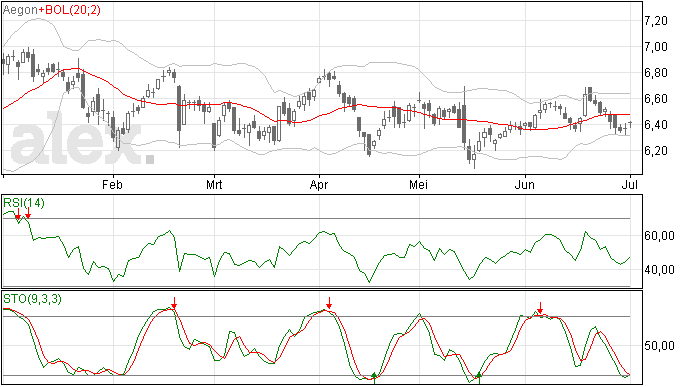
Task: Click the 6,20 price axis value
Action: [x=656, y=151]
